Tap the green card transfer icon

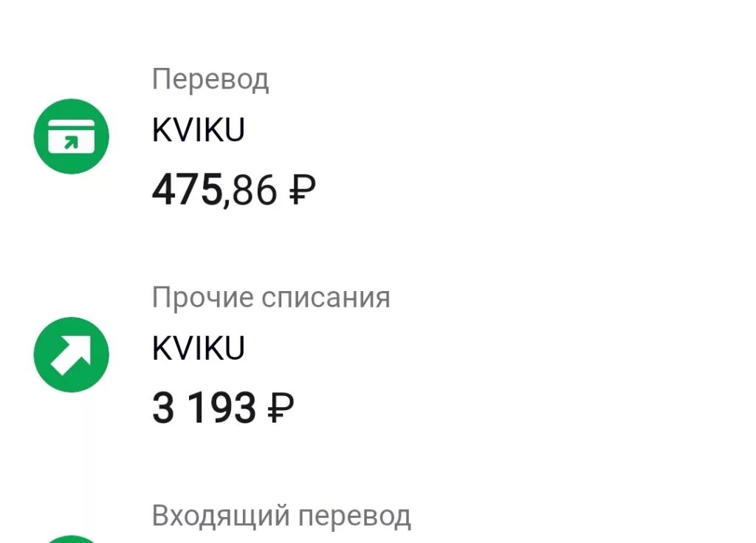coord(72,136)
